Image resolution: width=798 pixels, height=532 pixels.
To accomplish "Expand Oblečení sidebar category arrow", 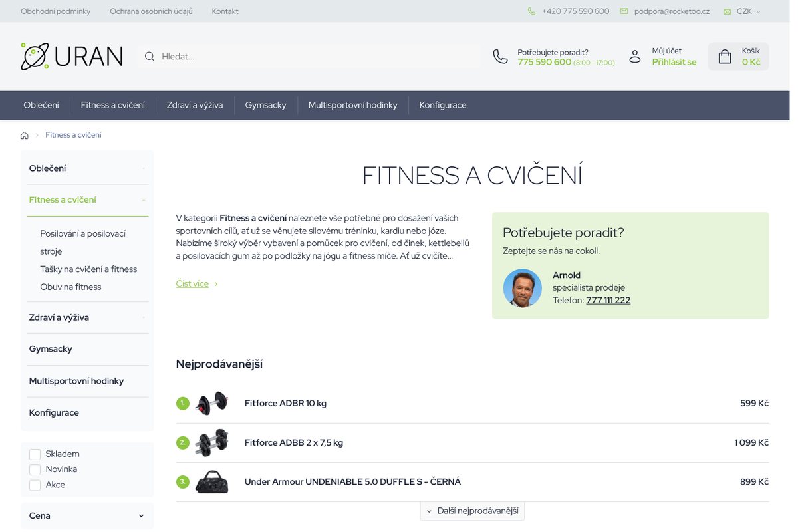I will 143,169.
